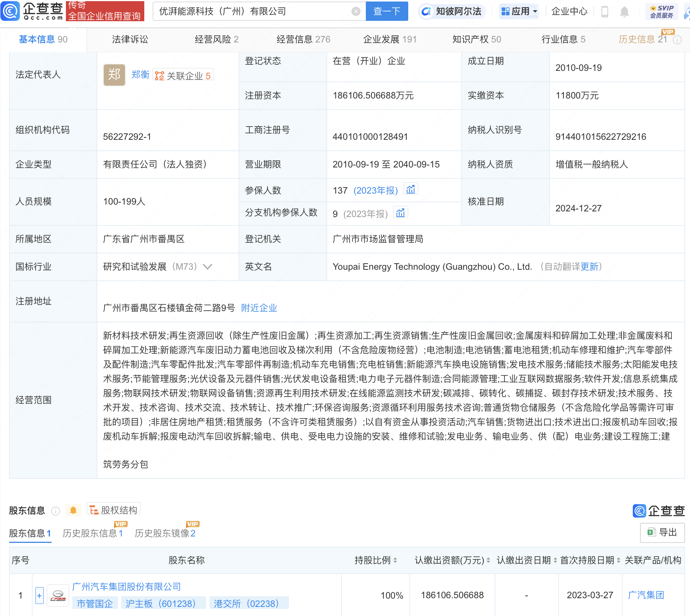Click the 传奇 全国企业信用查询 banner

[x=105, y=11]
